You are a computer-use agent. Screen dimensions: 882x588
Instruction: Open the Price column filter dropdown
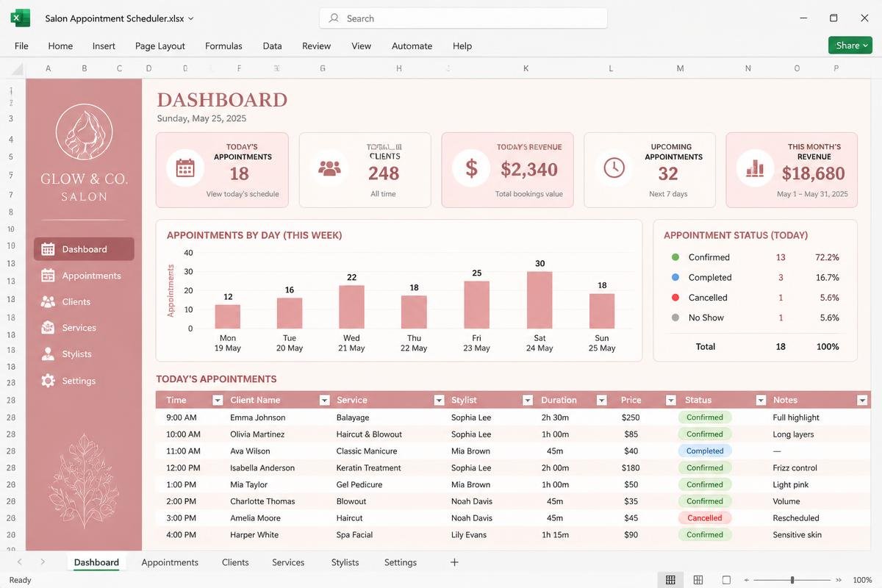coord(670,401)
